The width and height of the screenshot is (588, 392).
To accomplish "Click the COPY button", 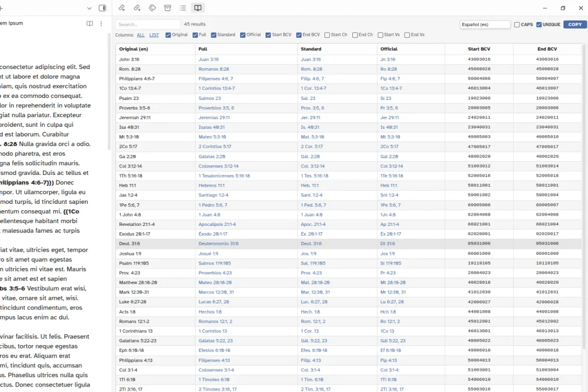I will pos(575,24).
